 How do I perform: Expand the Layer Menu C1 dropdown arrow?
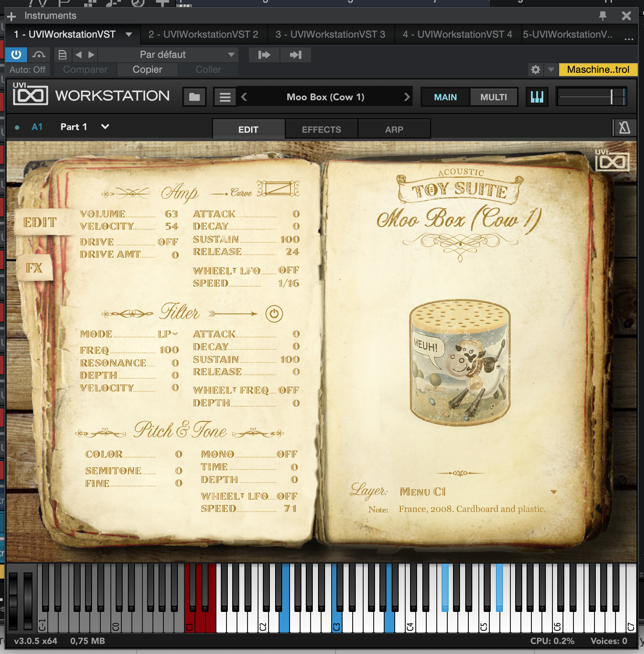554,492
